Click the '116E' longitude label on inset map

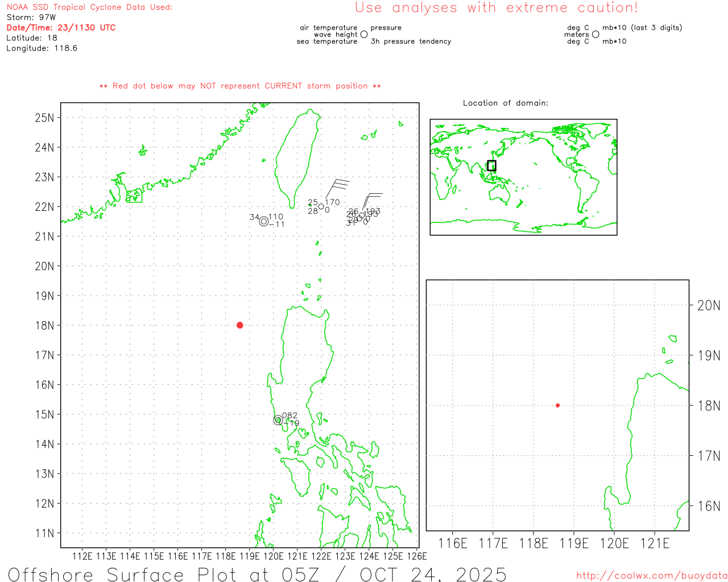pos(453,543)
